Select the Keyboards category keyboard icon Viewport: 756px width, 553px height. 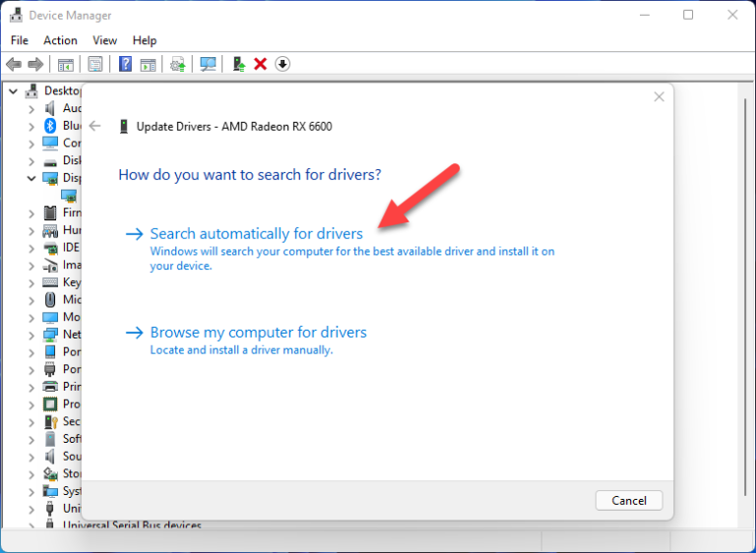pyautogui.click(x=50, y=282)
